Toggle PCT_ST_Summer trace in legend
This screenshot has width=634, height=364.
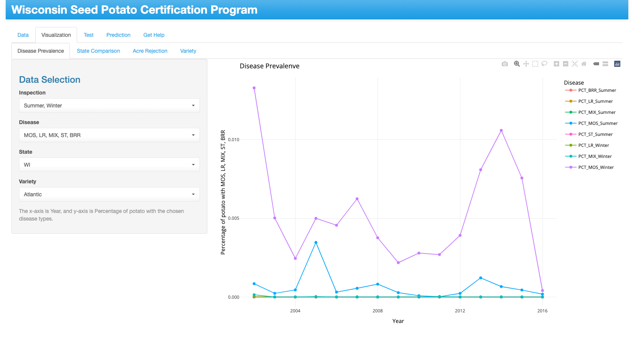tap(589, 134)
